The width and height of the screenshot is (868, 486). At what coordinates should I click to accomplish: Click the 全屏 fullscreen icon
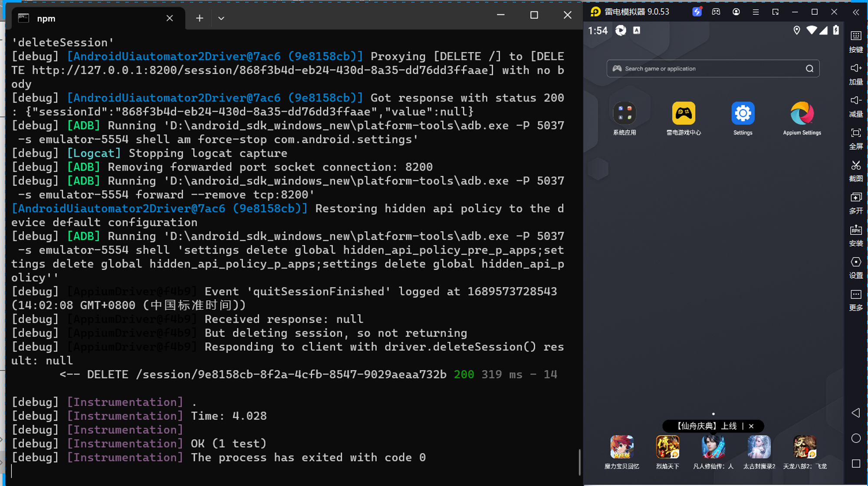855,133
